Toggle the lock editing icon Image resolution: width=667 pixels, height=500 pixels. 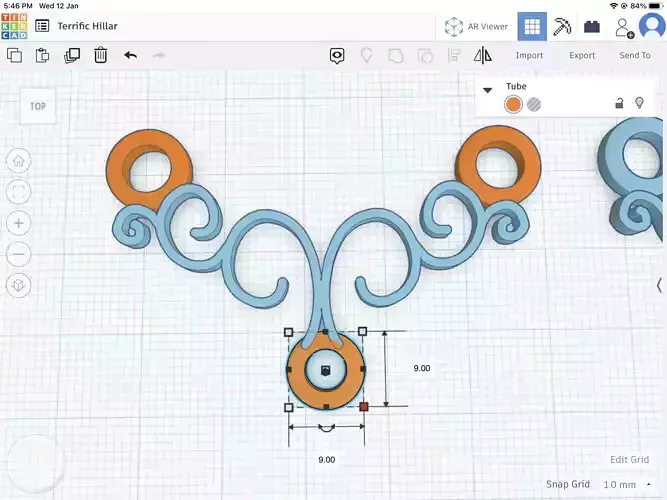619,103
